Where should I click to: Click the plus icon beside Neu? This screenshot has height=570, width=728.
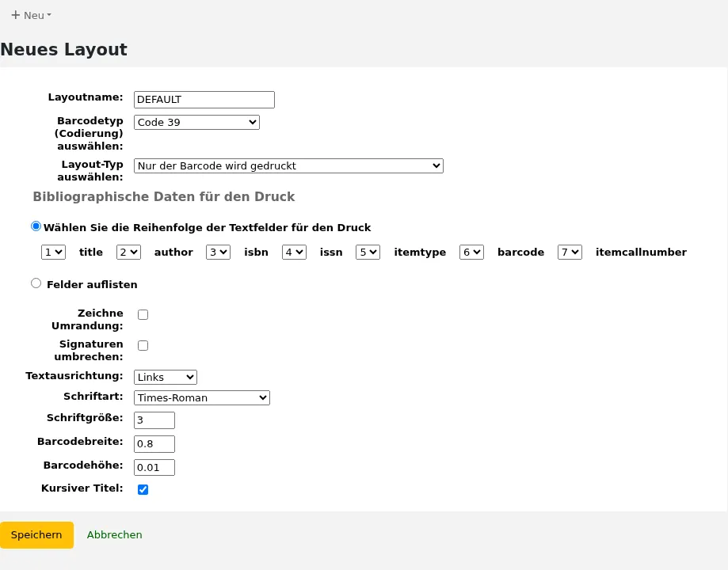tap(16, 15)
